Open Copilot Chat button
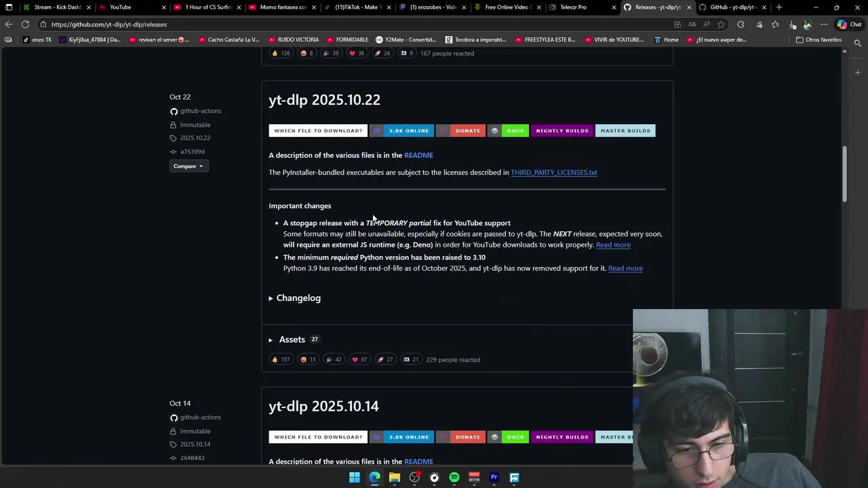Viewport: 868px width, 488px height. (850, 24)
